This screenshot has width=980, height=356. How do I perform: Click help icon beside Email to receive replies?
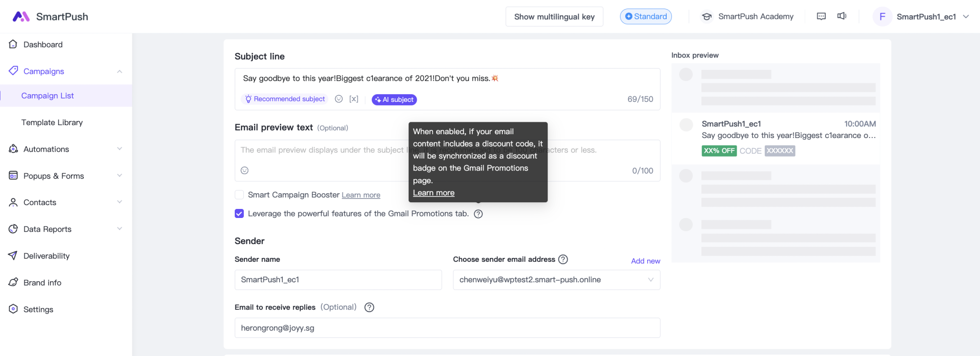click(x=369, y=307)
